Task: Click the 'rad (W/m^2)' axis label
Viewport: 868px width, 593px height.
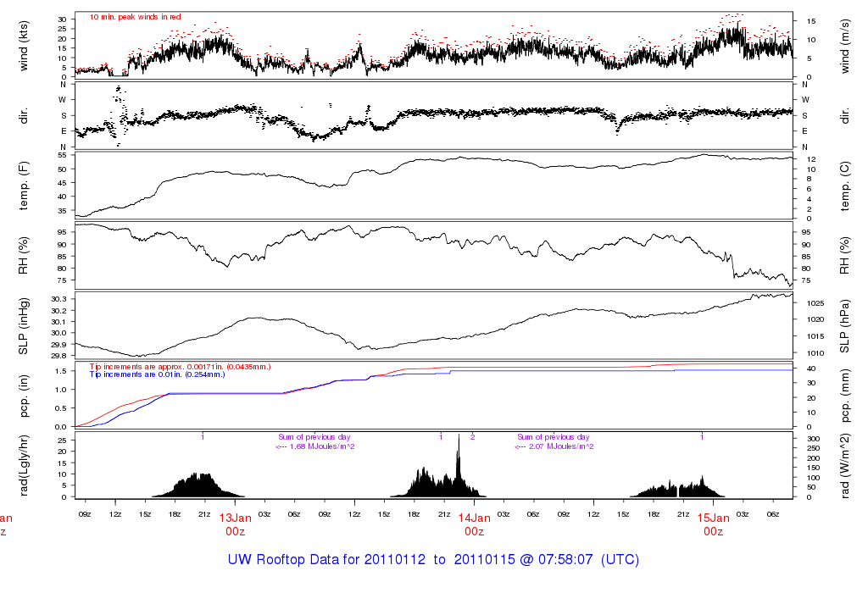Action: pyautogui.click(x=844, y=466)
